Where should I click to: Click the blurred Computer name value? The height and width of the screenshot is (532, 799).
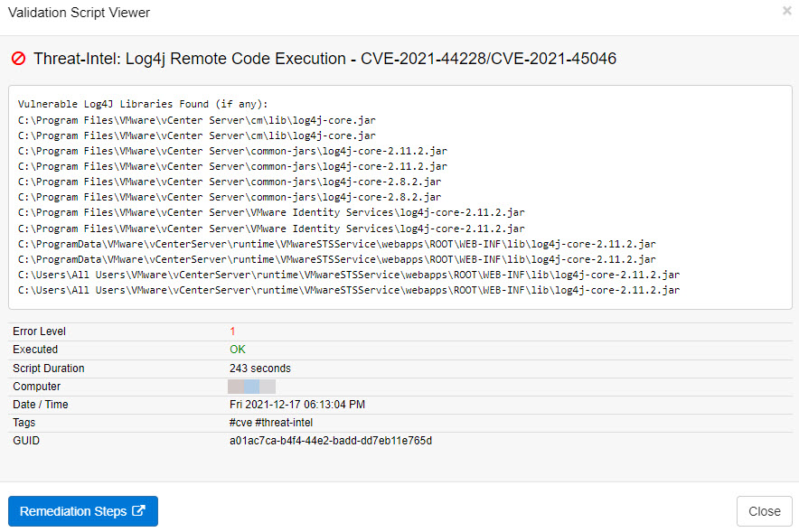tap(252, 387)
